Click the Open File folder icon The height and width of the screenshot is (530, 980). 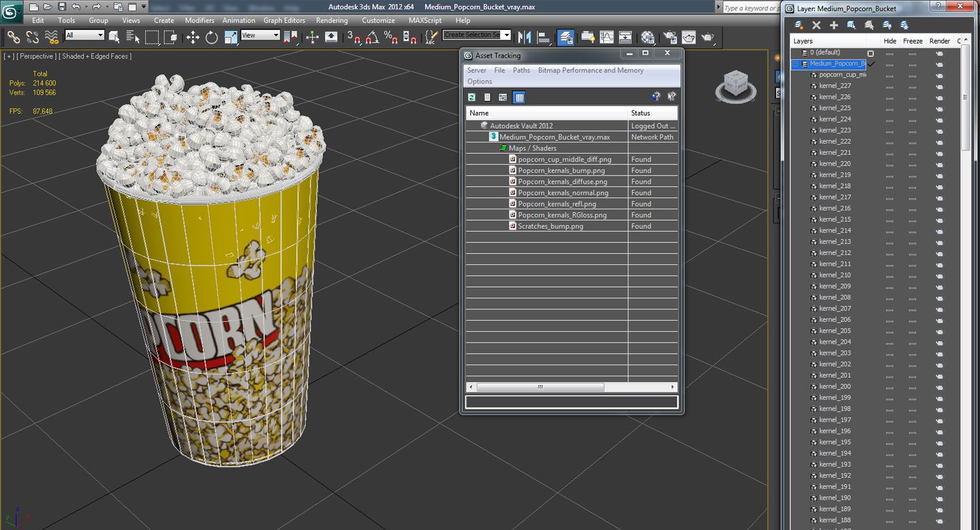point(48,7)
